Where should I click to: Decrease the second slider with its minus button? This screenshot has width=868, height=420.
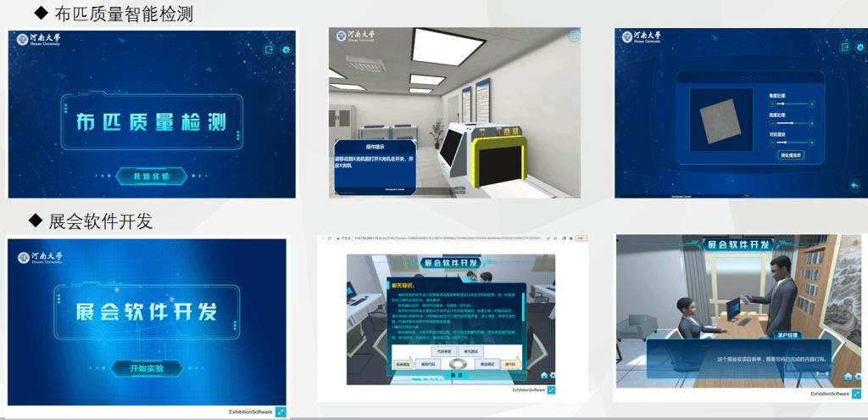pyautogui.click(x=772, y=123)
